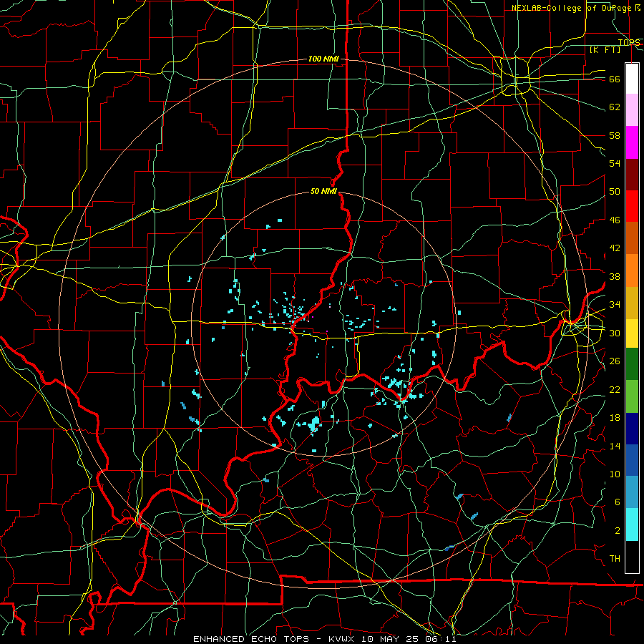
Task: Click the cyan legend swatch
Action: [x=632, y=525]
